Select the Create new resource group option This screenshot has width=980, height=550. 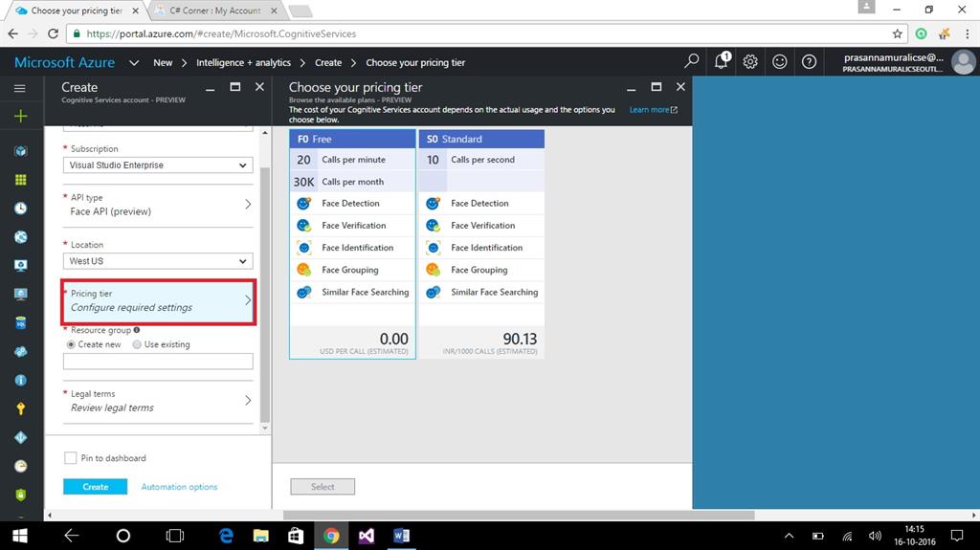(x=71, y=344)
